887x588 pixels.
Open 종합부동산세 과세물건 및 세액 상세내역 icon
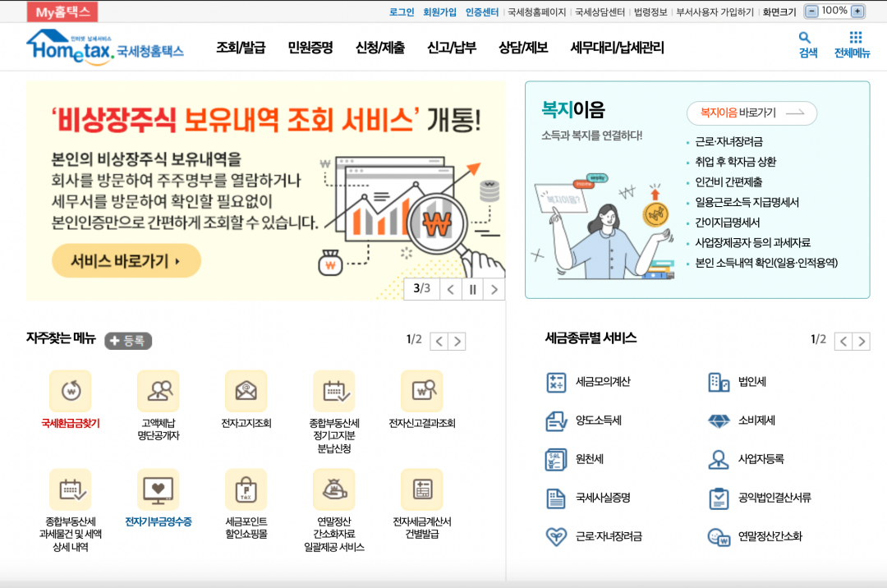point(70,489)
